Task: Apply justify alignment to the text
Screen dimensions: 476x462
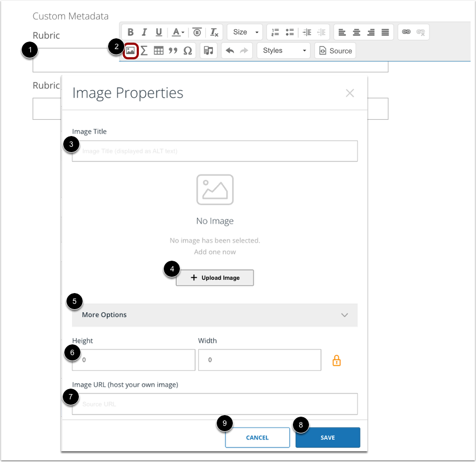Action: [384, 32]
